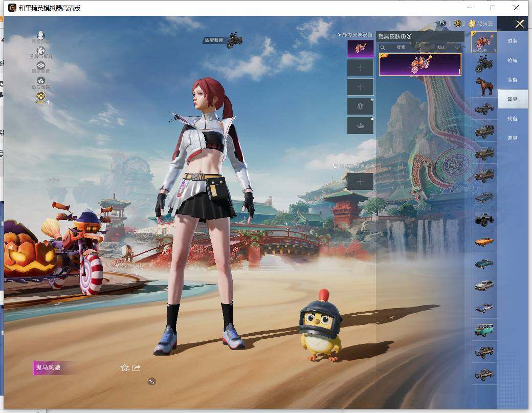Switch to the 时装 tab
Viewport: 532px width, 413px height.
tap(513, 41)
